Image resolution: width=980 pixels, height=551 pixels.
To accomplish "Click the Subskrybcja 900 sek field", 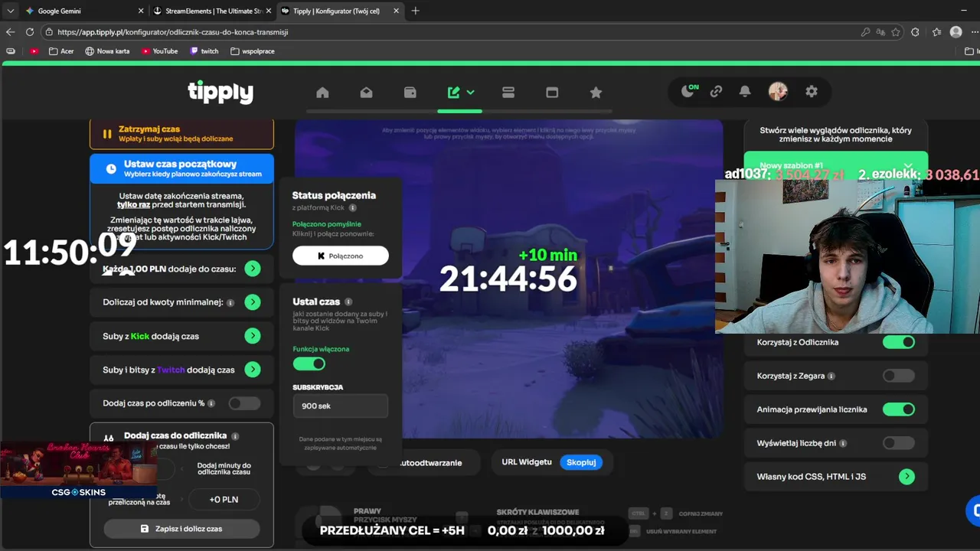I will point(341,406).
